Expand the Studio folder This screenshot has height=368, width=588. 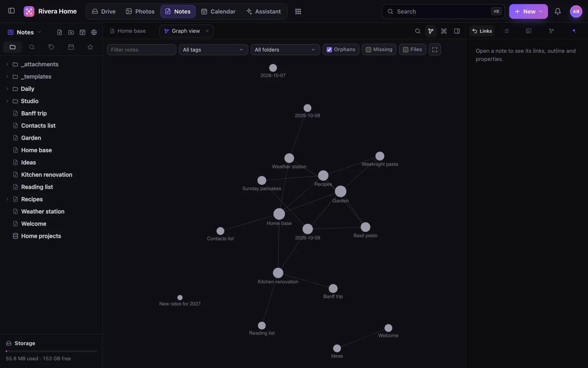click(x=7, y=101)
